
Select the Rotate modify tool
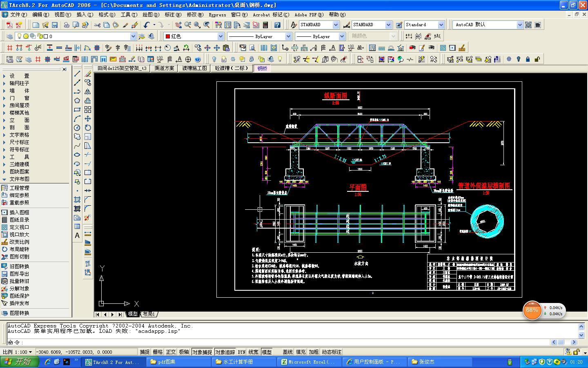click(x=88, y=128)
